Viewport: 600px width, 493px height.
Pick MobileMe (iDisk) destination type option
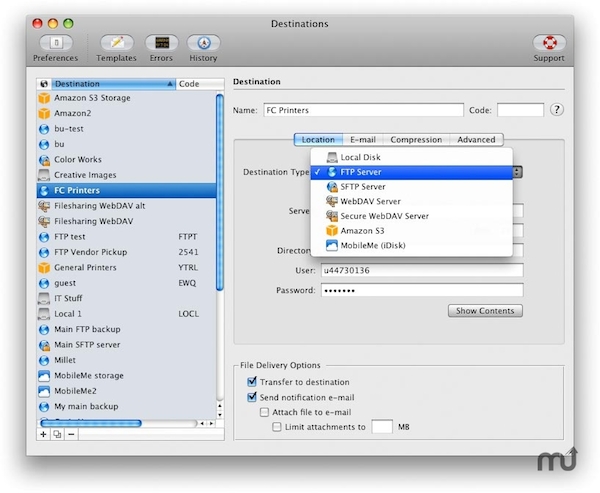[372, 245]
